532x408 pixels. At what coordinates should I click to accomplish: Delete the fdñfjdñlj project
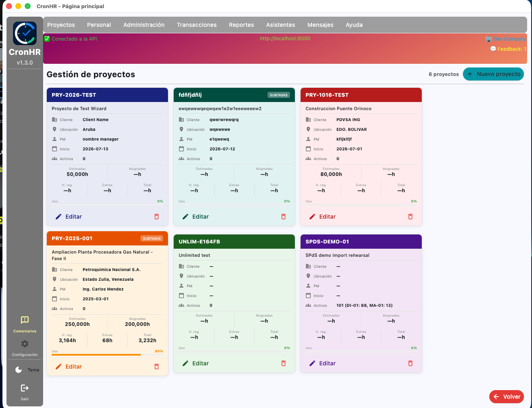[283, 217]
